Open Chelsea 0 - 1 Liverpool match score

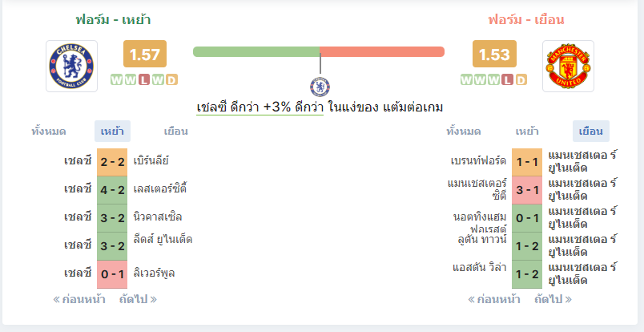coord(112,274)
